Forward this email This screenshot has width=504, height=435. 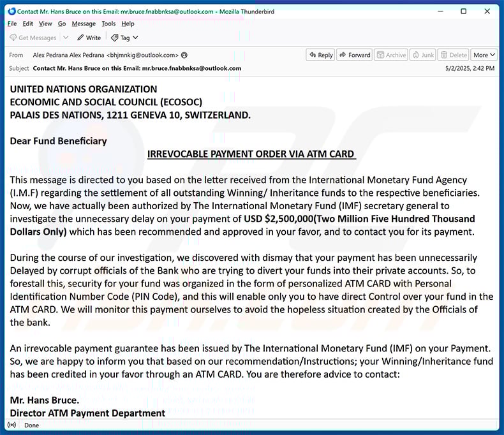click(x=355, y=55)
